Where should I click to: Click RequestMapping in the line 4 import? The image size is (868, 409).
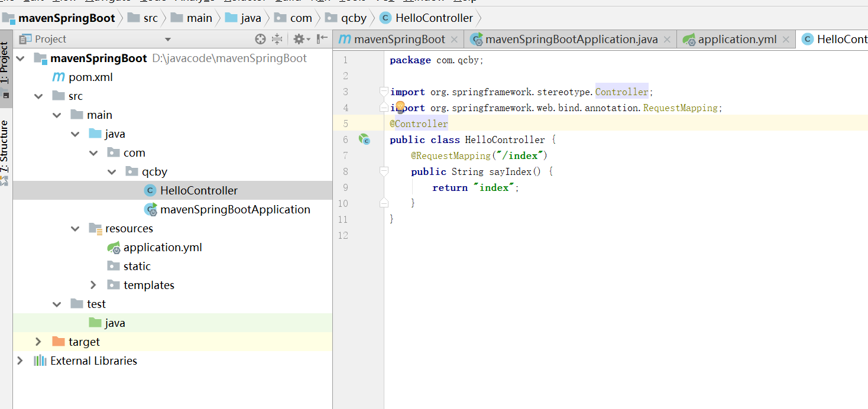[x=680, y=108]
